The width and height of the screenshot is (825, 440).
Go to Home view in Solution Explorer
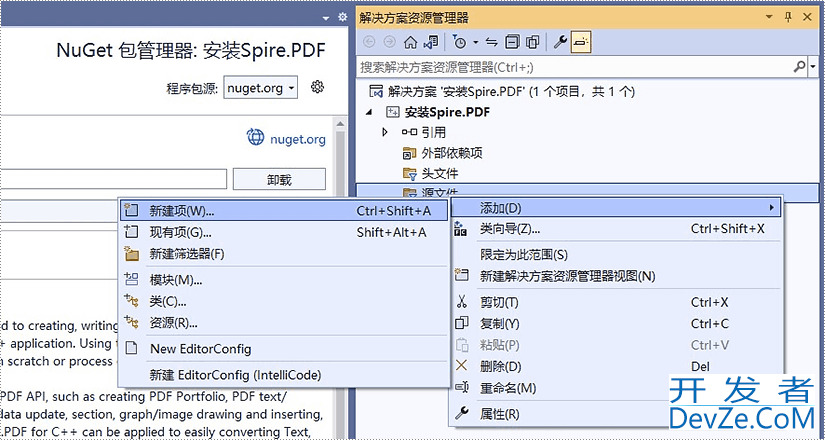[410, 42]
